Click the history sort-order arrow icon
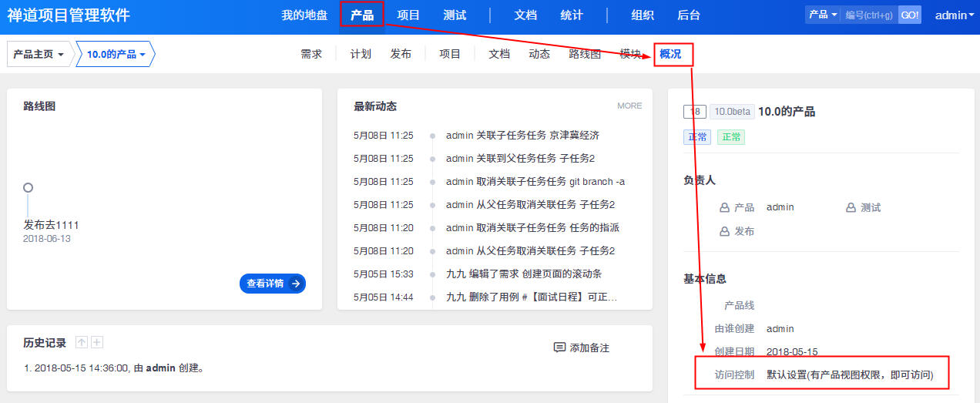The height and width of the screenshot is (403, 980). click(82, 343)
